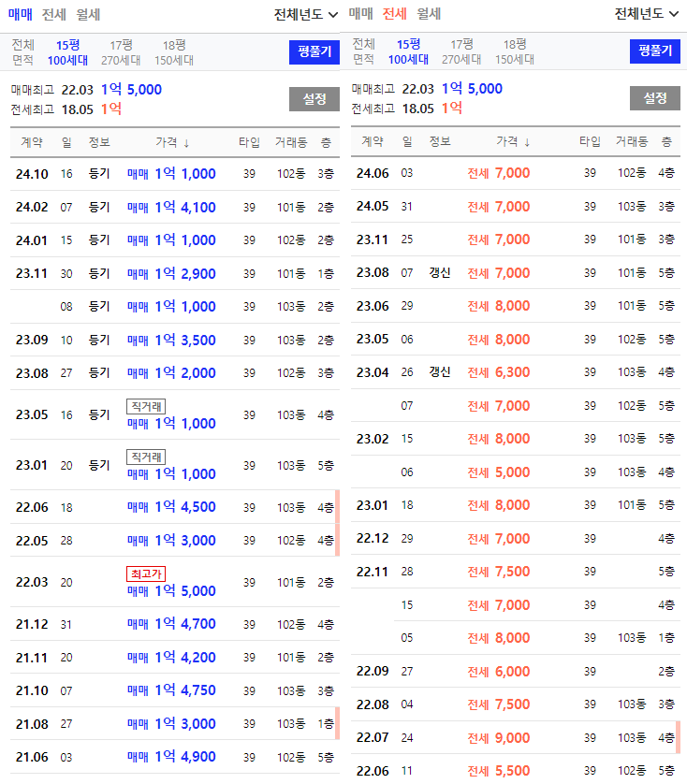
Task: Click 설정 button in right panel
Action: pyautogui.click(x=655, y=98)
